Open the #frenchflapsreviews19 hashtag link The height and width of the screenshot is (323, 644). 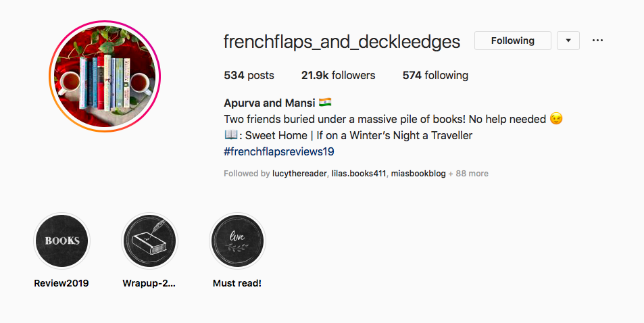pos(279,151)
